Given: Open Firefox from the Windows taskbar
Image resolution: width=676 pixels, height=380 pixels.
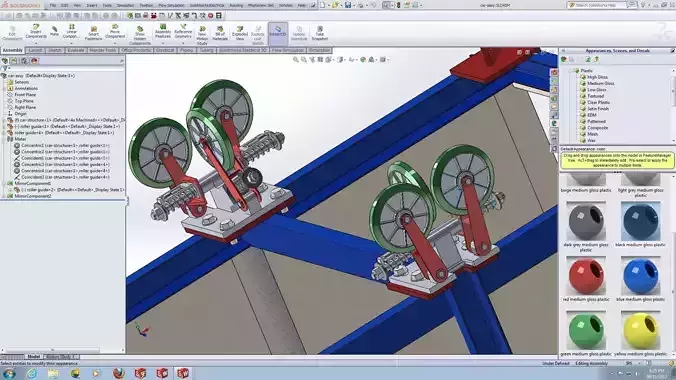Looking at the screenshot, I should point(119,373).
